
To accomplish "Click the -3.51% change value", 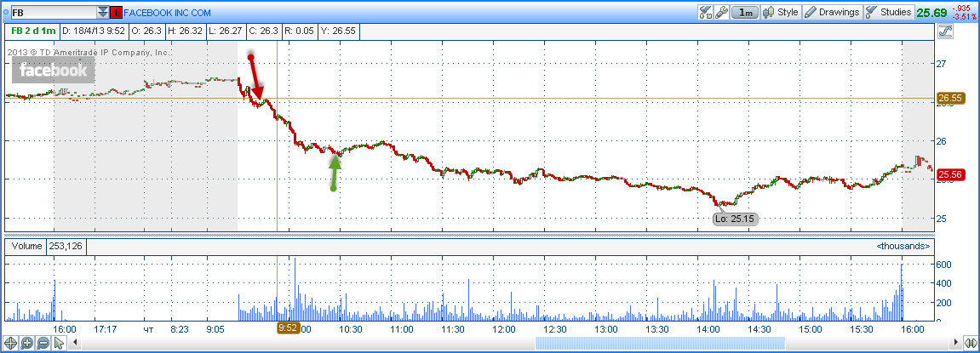I will click(964, 16).
